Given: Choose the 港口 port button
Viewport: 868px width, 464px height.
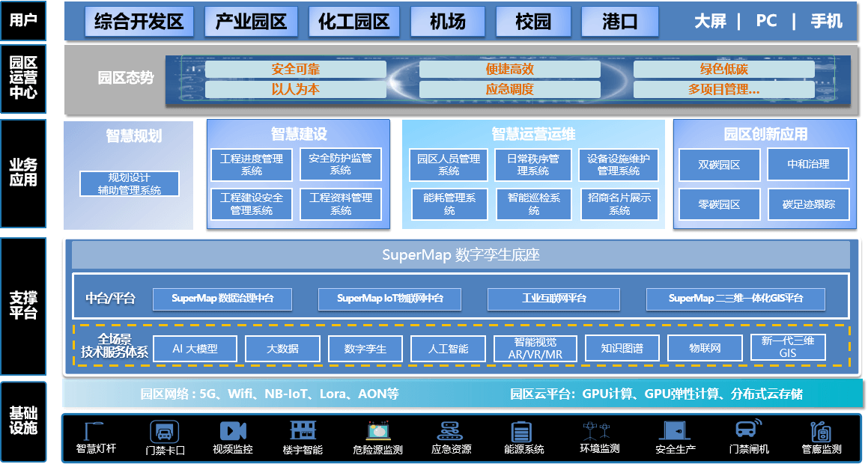Looking at the screenshot, I should pyautogui.click(x=620, y=22).
